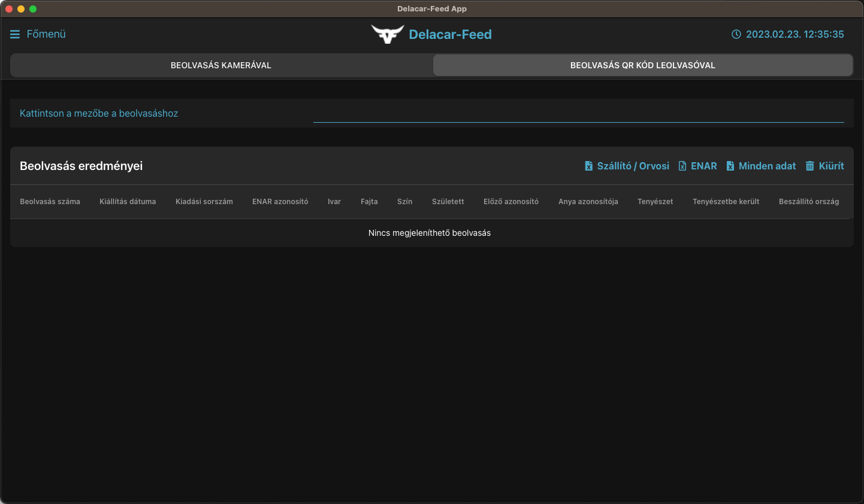Click the clock icon beside the date
Viewport: 864px width, 504px height.
(x=736, y=35)
